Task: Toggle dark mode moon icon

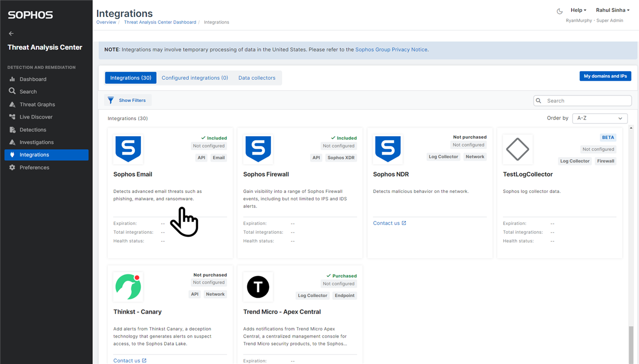Action: [560, 11]
